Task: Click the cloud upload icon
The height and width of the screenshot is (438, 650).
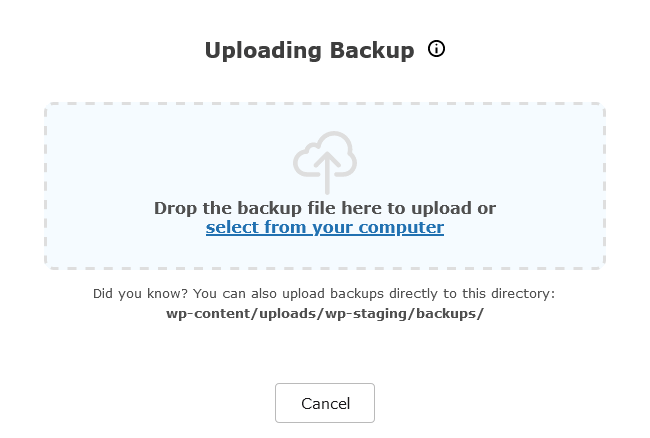Action: [x=325, y=162]
